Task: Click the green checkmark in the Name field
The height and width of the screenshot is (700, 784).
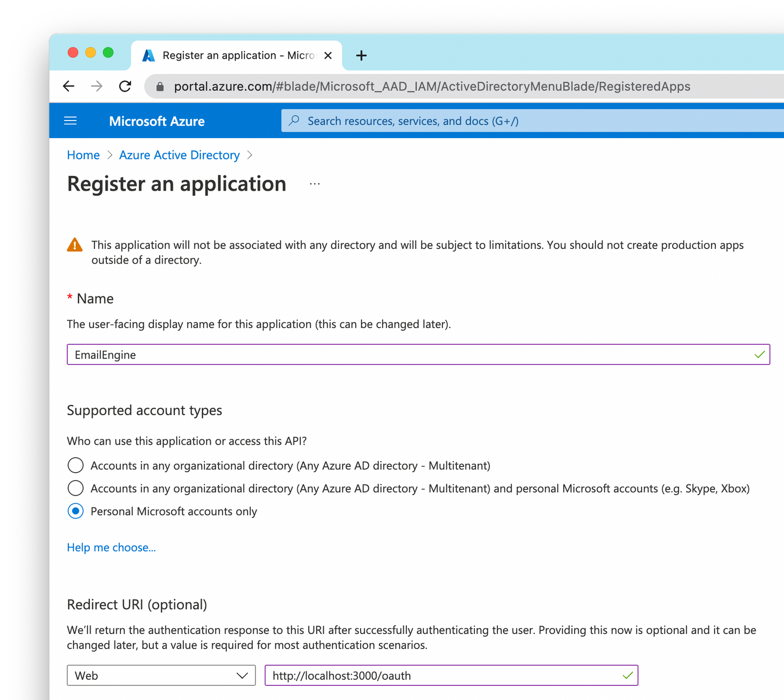Action: point(760,354)
